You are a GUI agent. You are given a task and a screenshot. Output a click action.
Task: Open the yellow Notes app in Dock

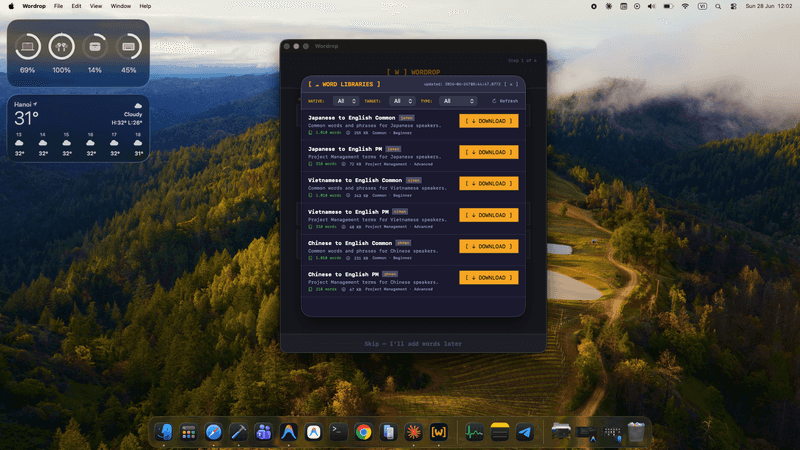point(499,432)
